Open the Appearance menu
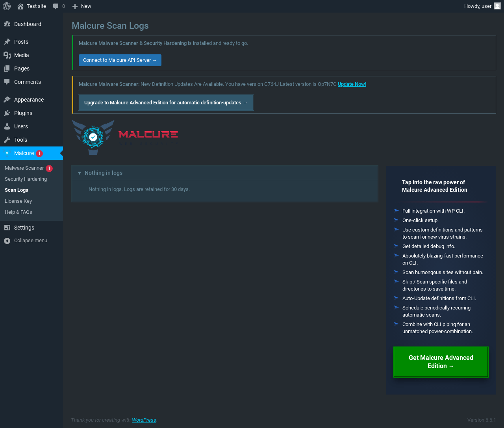 coord(31,100)
